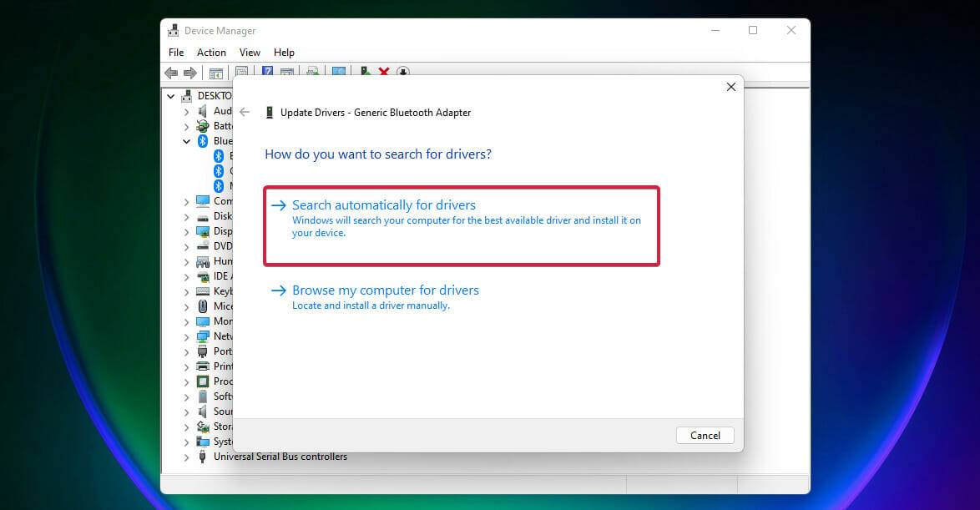
Task: Collapse the Bluetooth device category
Action: tap(186, 141)
